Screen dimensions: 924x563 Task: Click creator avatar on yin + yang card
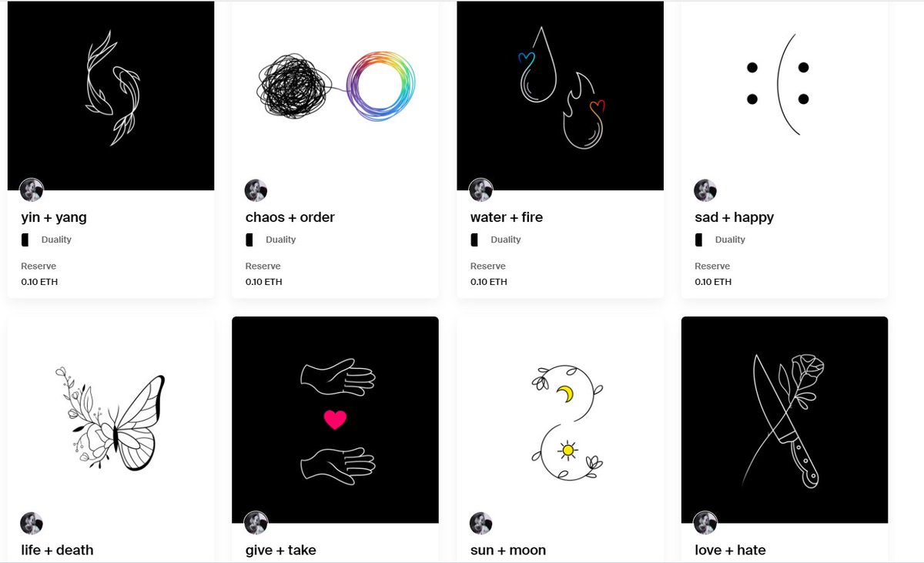32,190
